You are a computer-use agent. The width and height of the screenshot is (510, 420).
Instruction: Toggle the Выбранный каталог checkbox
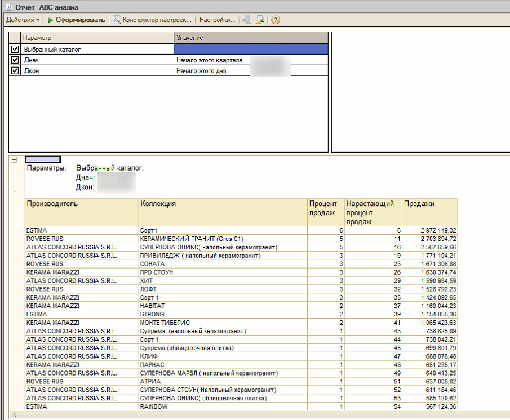point(15,50)
